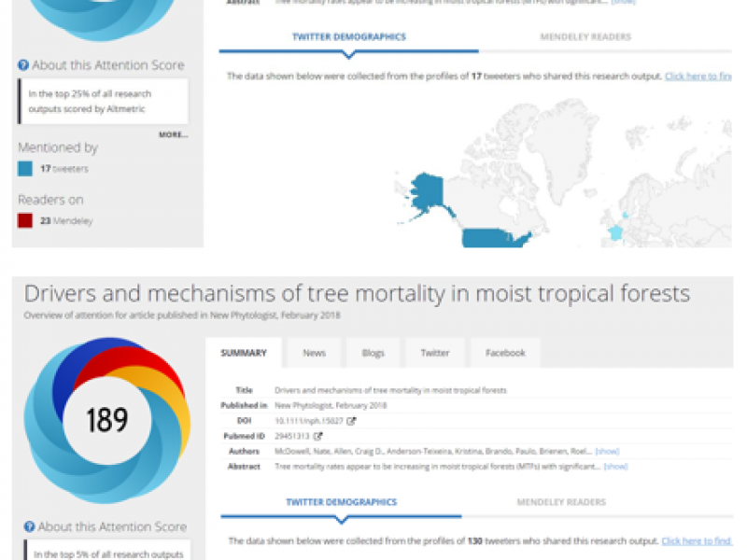Open the 23 Mendeley readers link
Screen dimensions: 747x560
[x=66, y=220]
